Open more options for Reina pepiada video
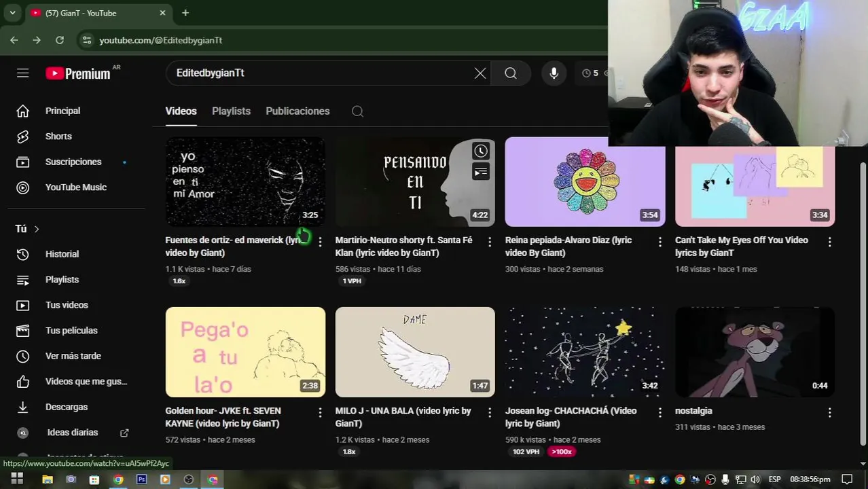Viewport: 868px width, 489px height. pos(659,242)
